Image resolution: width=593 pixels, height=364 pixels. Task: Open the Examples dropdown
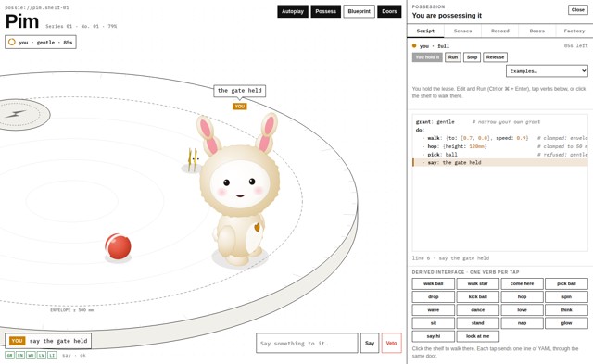[547, 71]
